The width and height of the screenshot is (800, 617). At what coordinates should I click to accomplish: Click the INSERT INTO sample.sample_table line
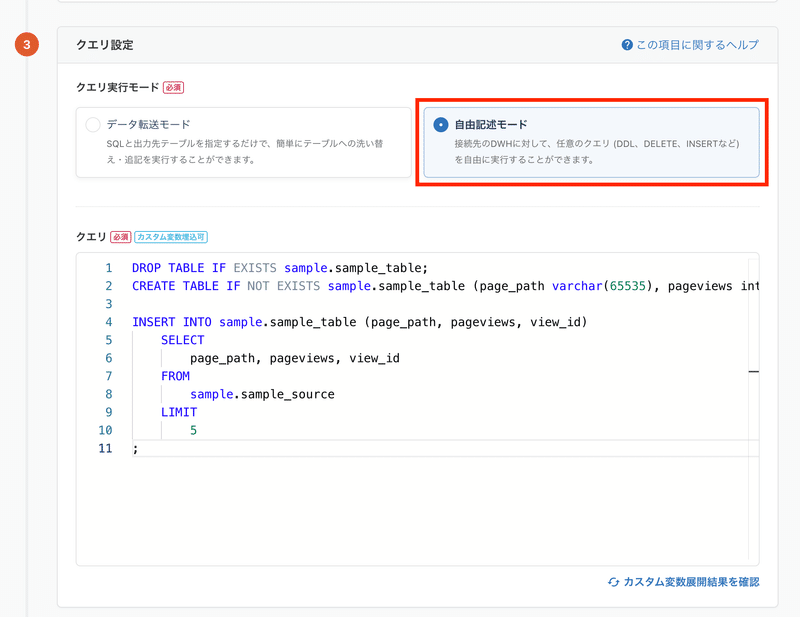[360, 322]
